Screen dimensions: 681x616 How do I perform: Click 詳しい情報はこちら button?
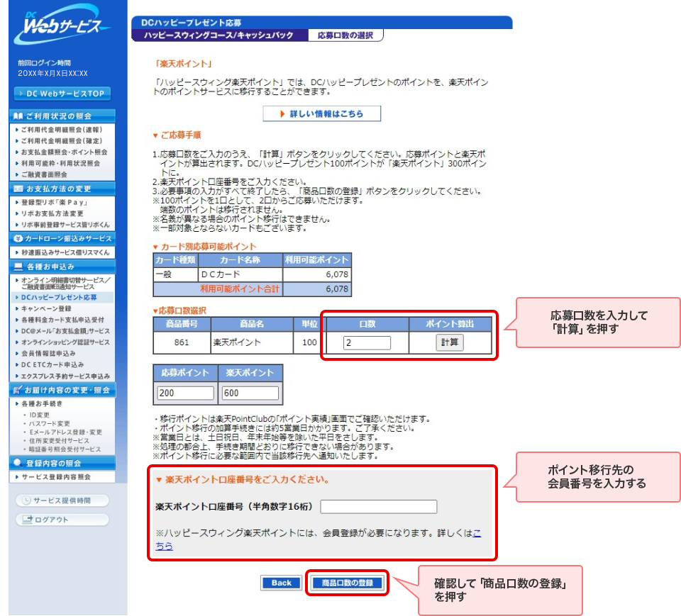(x=321, y=113)
